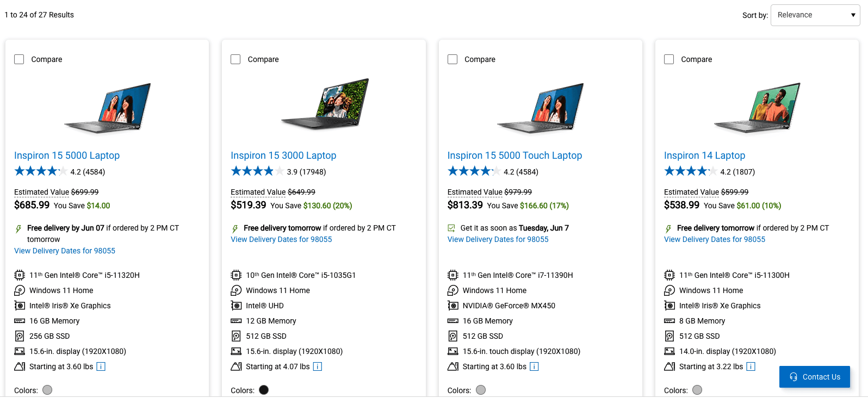Tick Compare checkbox for Inspiron 15 3000
This screenshot has width=868, height=398.
(x=235, y=59)
